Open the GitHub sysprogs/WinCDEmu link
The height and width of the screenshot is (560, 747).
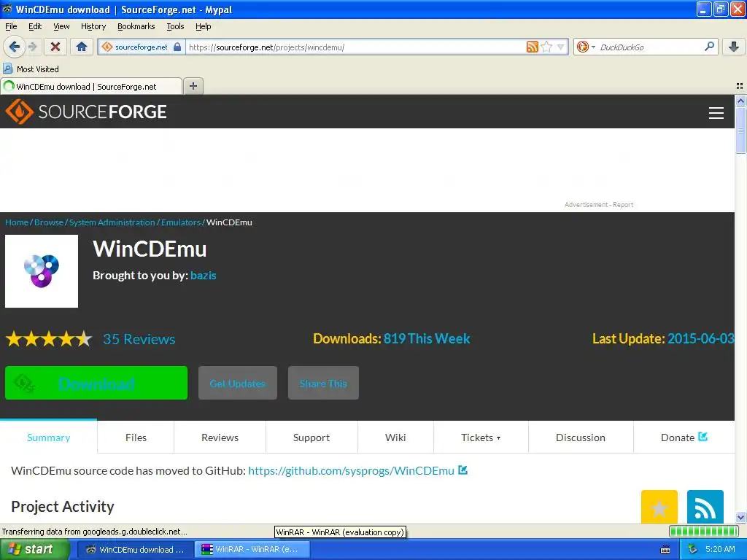[351, 470]
